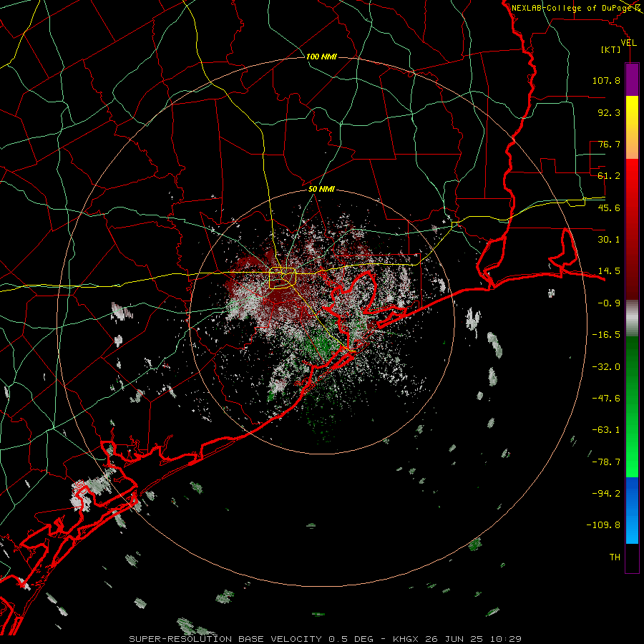Click the KHGX station identifier in caption

[404, 639]
